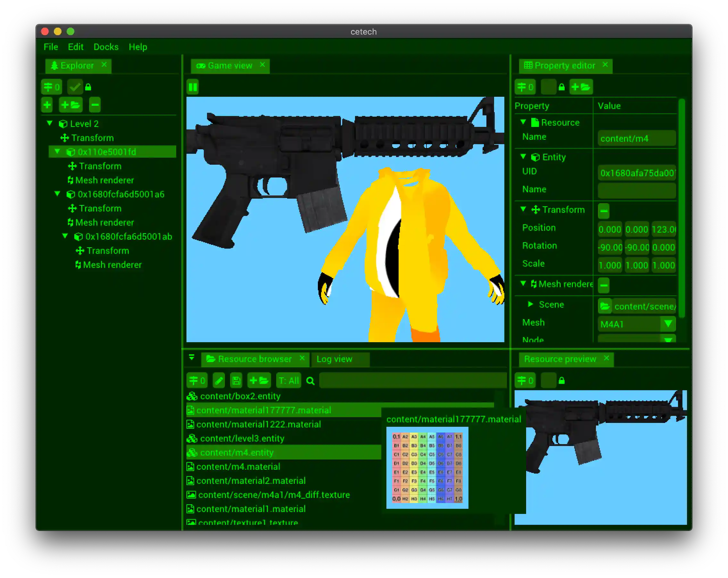Click the save icon in the Resource browser toolbar

point(236,381)
